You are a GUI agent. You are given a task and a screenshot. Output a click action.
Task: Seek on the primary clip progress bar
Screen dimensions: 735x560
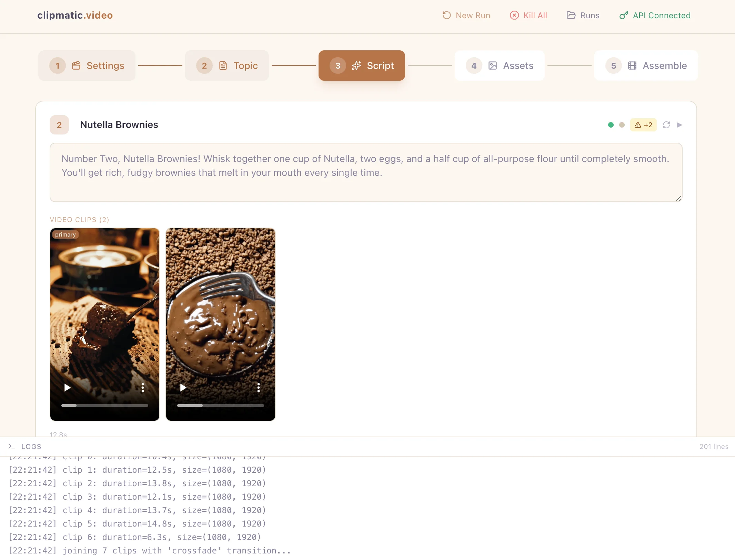[x=104, y=406]
